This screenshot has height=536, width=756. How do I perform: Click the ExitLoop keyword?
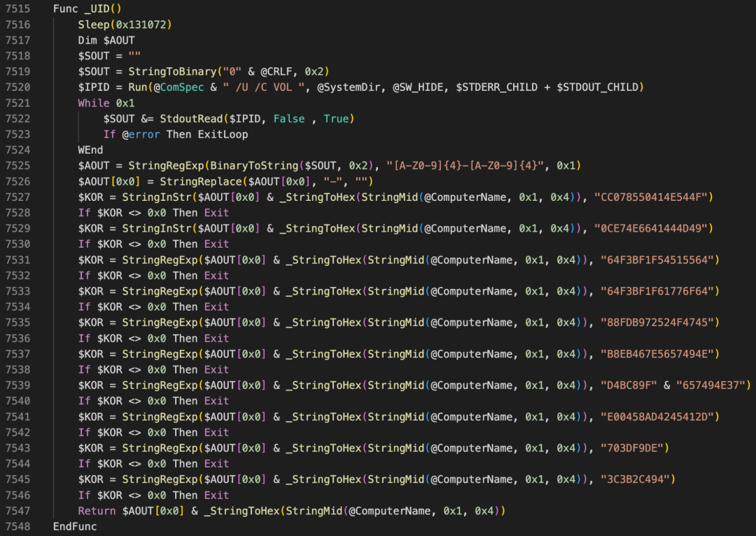(x=223, y=134)
